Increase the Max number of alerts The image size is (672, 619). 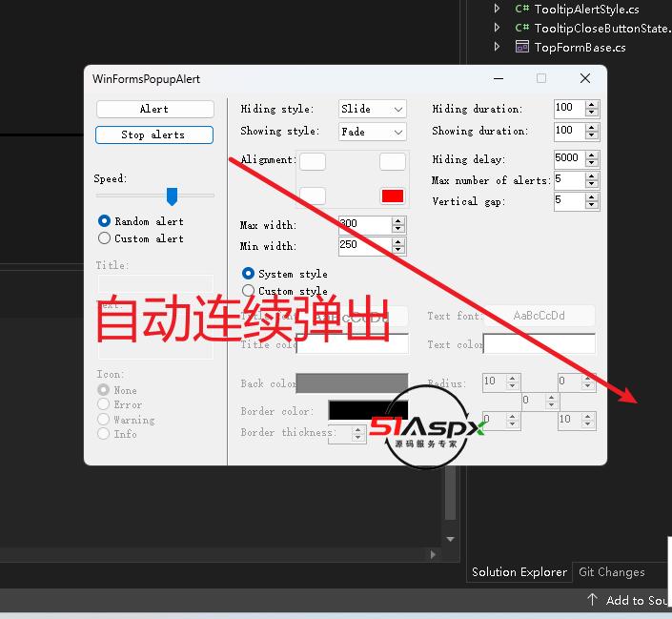pyautogui.click(x=592, y=176)
